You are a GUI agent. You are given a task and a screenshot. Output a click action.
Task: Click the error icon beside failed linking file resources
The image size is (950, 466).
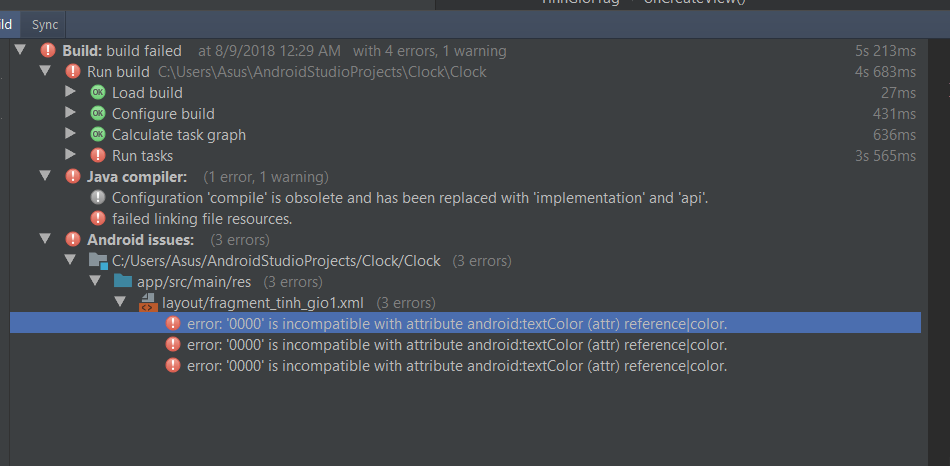(x=97, y=218)
